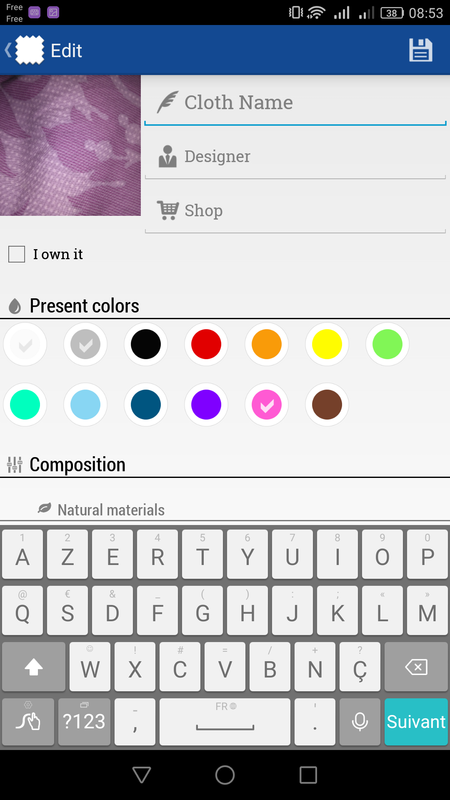Select the brown color swatch

tap(327, 405)
